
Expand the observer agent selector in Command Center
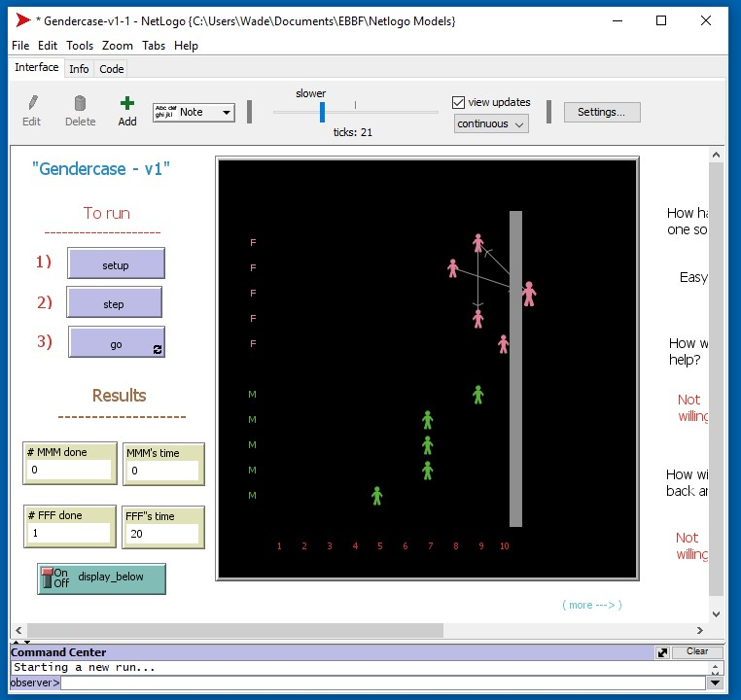point(34,682)
